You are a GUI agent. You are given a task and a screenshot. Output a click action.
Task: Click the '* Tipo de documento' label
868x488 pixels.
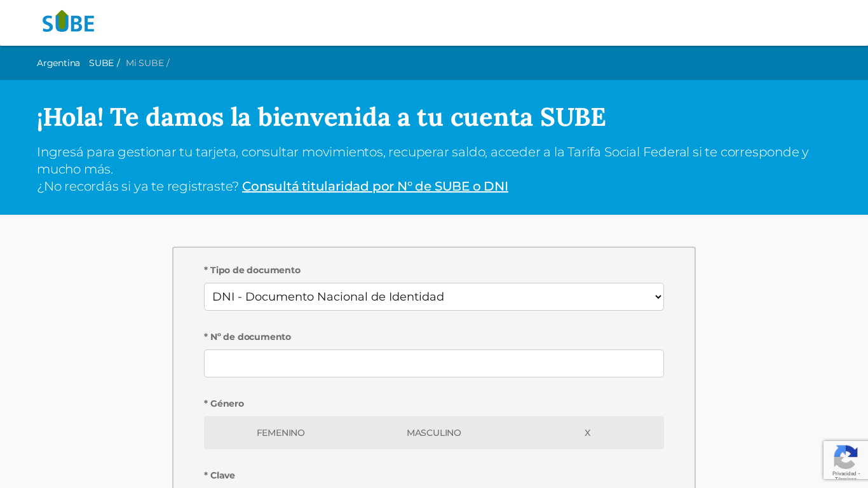[x=252, y=270]
